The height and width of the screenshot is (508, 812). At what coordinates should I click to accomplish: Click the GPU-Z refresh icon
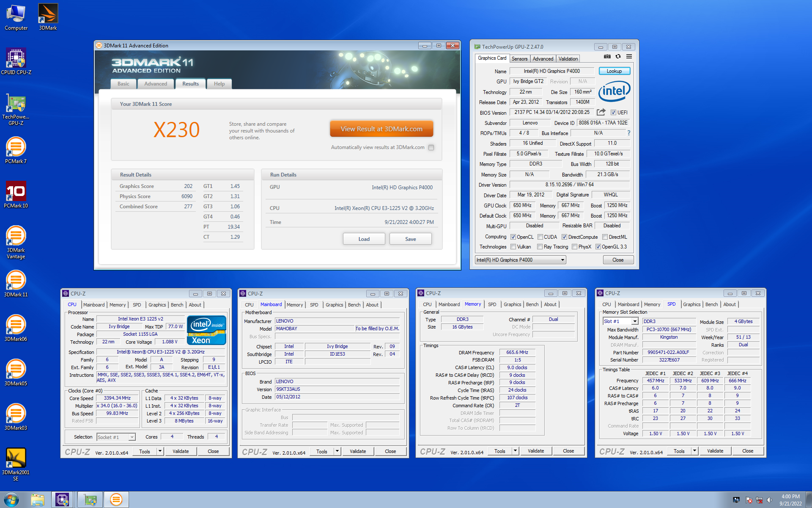[618, 56]
